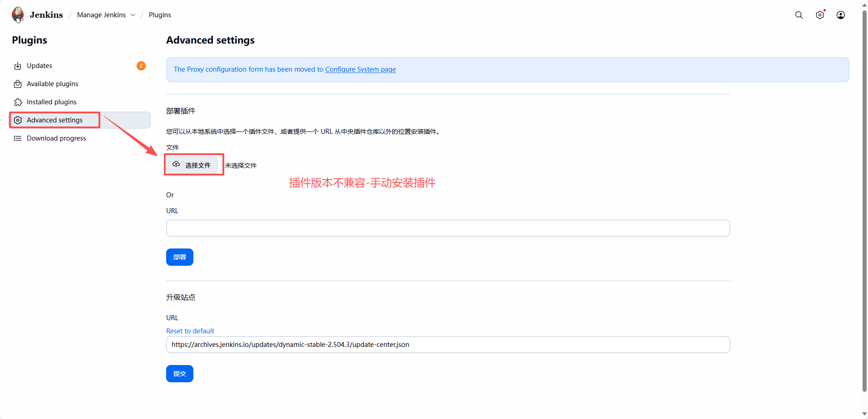Click the Plugins sidebar heading
This screenshot has height=419, width=868.
[x=30, y=40]
